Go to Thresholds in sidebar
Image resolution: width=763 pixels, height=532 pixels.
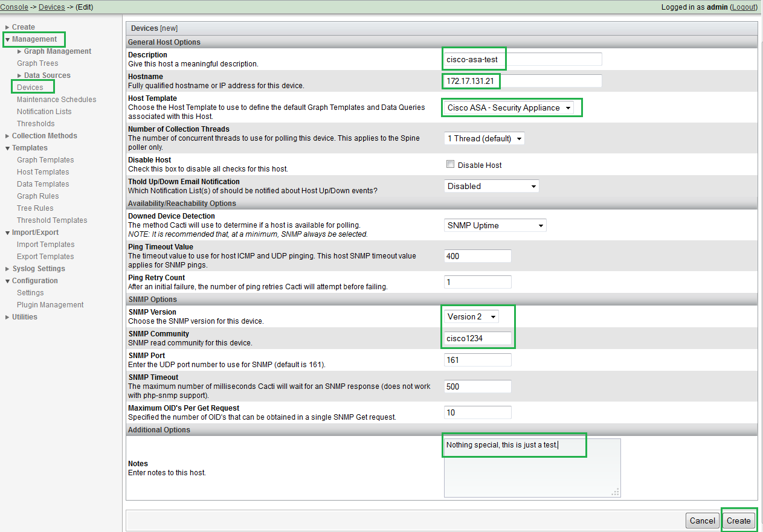click(36, 124)
